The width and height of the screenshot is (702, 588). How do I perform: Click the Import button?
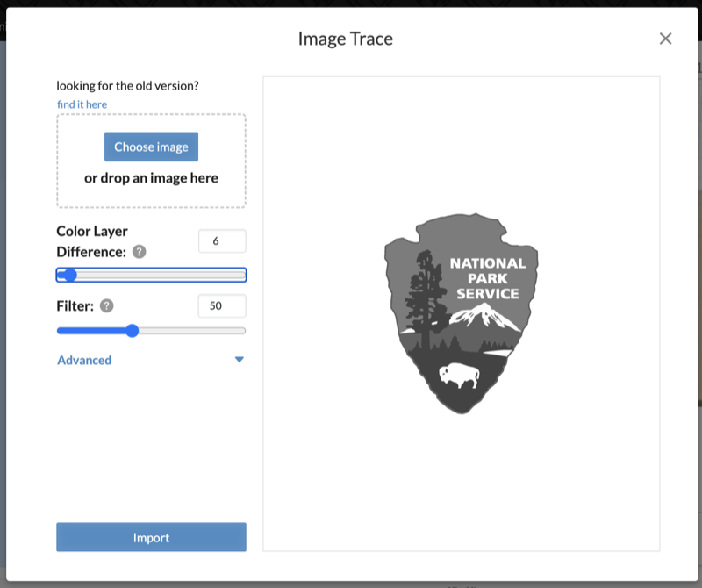point(151,537)
